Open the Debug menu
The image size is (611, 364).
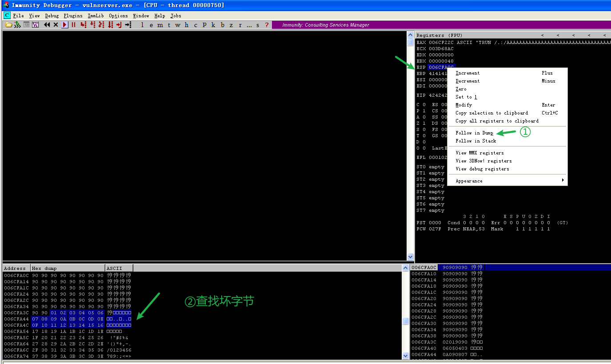click(x=52, y=16)
